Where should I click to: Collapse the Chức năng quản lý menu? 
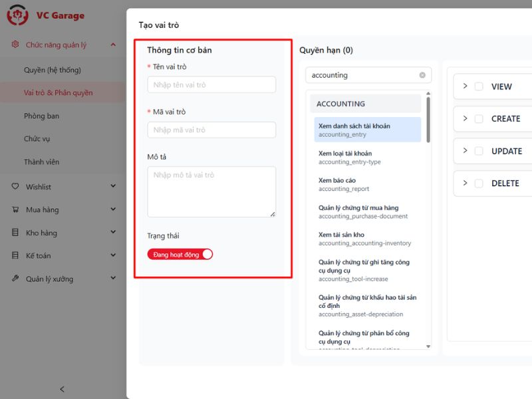(x=113, y=45)
